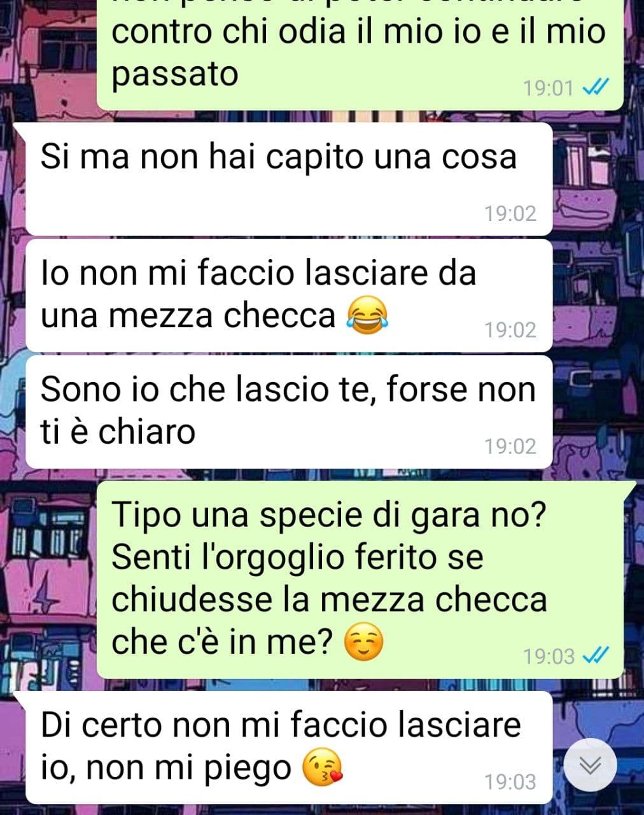The width and height of the screenshot is (644, 815).
Task: Tap the 19:03 timestamp in the last received message
Action: (510, 782)
